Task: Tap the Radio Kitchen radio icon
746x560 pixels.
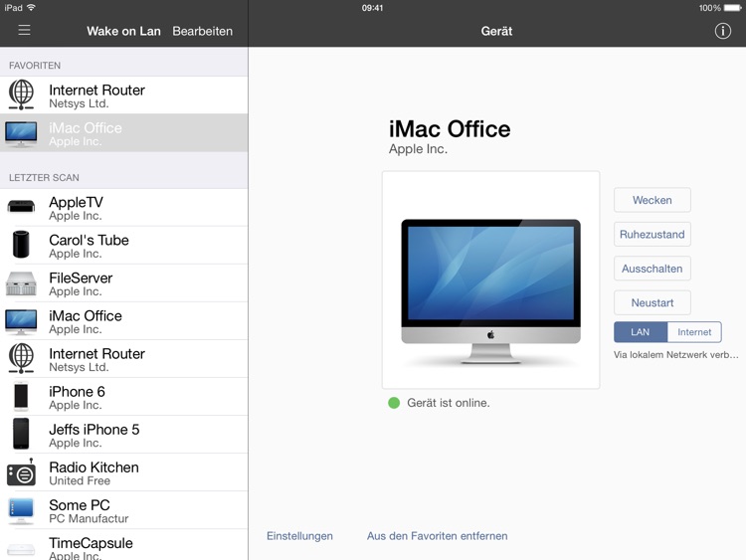Action: coord(22,472)
